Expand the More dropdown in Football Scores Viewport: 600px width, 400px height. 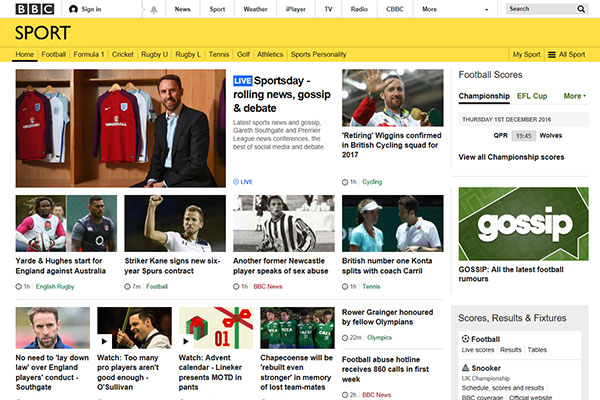click(574, 96)
